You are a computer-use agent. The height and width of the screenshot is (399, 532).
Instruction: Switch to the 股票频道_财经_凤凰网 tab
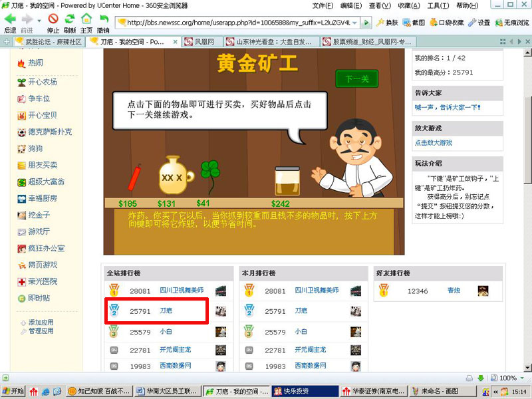coord(368,42)
